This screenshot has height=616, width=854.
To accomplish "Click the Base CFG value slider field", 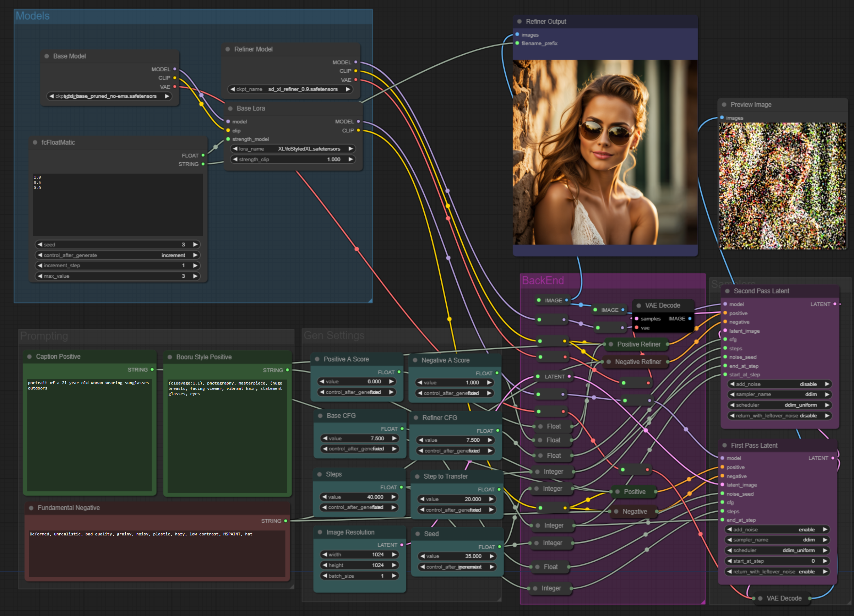I will pos(359,438).
